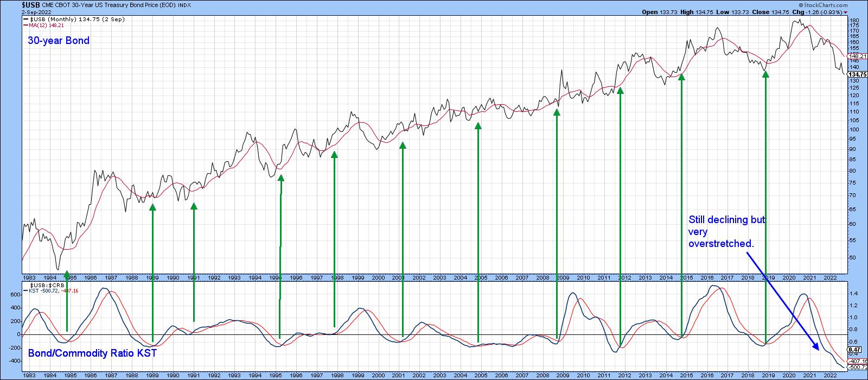This screenshot has width=868, height=380.
Task: Click the blue arrow's head near the KST low
Action: (x=816, y=348)
